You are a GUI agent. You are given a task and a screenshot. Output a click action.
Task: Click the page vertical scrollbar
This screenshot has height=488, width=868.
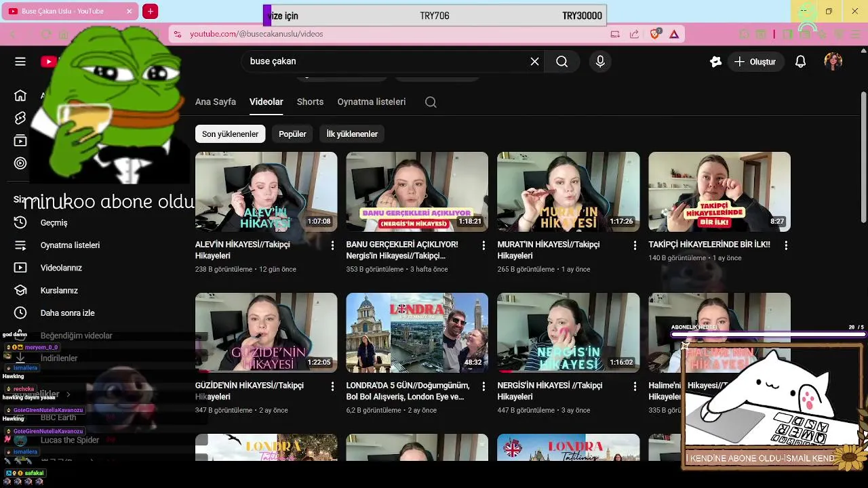coord(863,156)
